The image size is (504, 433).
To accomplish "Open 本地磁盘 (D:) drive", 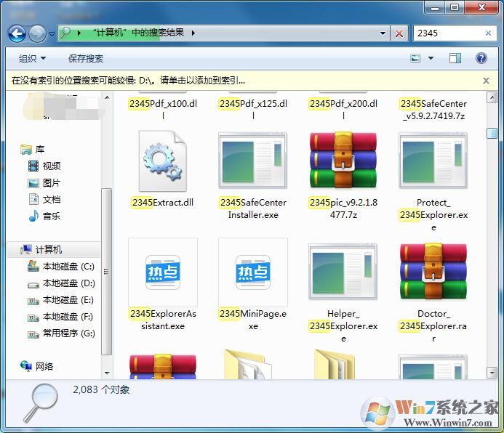I will (x=61, y=283).
